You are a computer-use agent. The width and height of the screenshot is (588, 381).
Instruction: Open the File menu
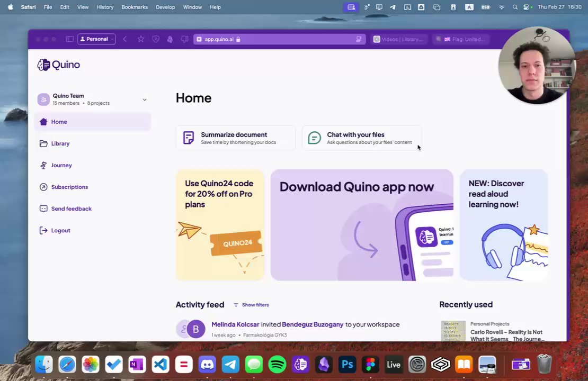point(48,7)
